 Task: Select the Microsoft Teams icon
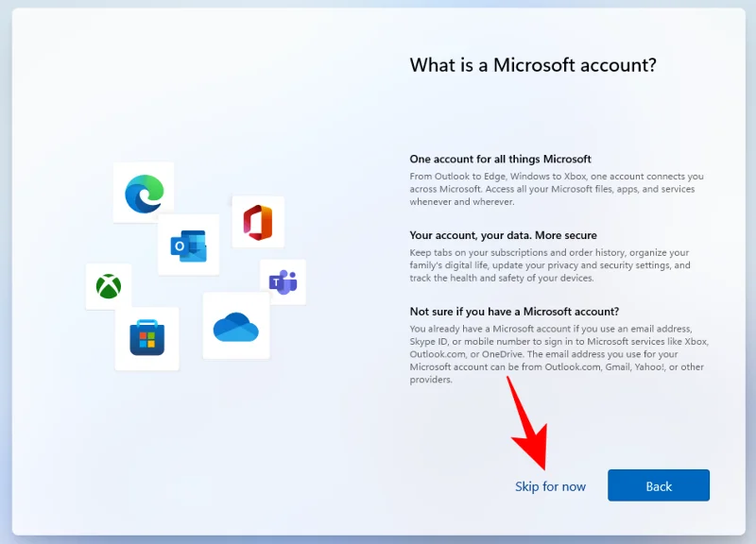[x=284, y=280]
